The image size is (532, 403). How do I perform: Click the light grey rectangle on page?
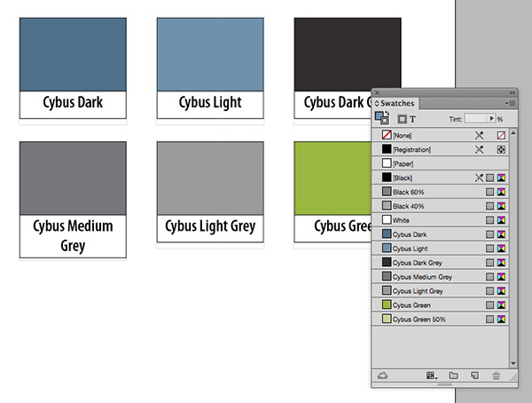click(x=210, y=178)
